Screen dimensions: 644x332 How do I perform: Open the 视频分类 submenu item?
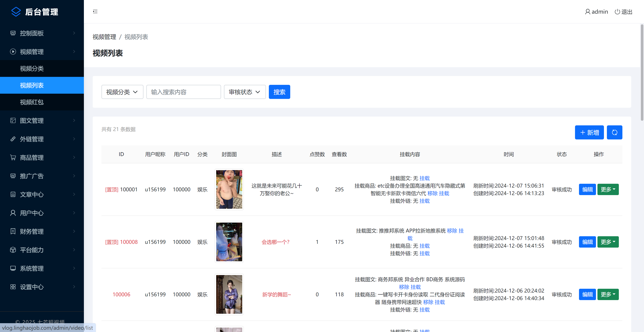tap(42, 68)
